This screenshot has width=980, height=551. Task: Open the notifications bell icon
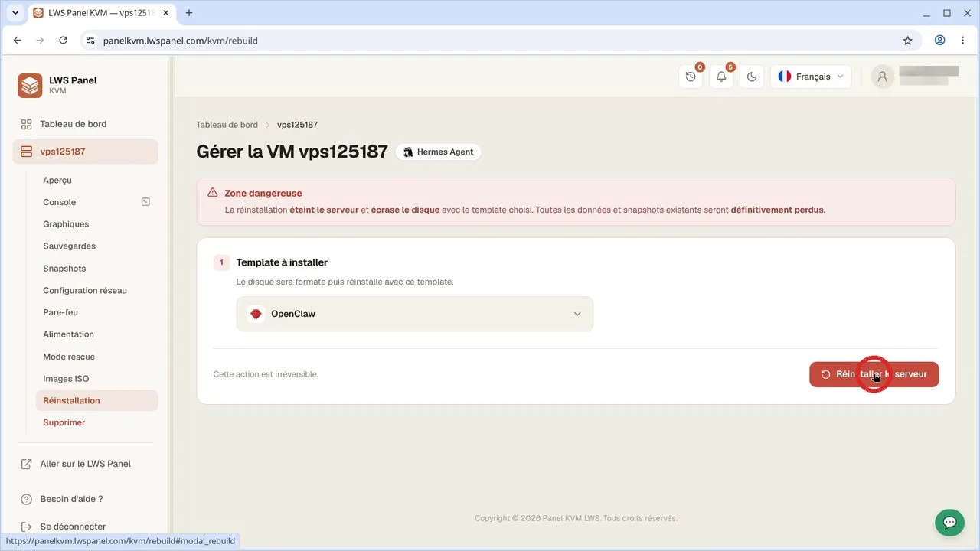721,77
